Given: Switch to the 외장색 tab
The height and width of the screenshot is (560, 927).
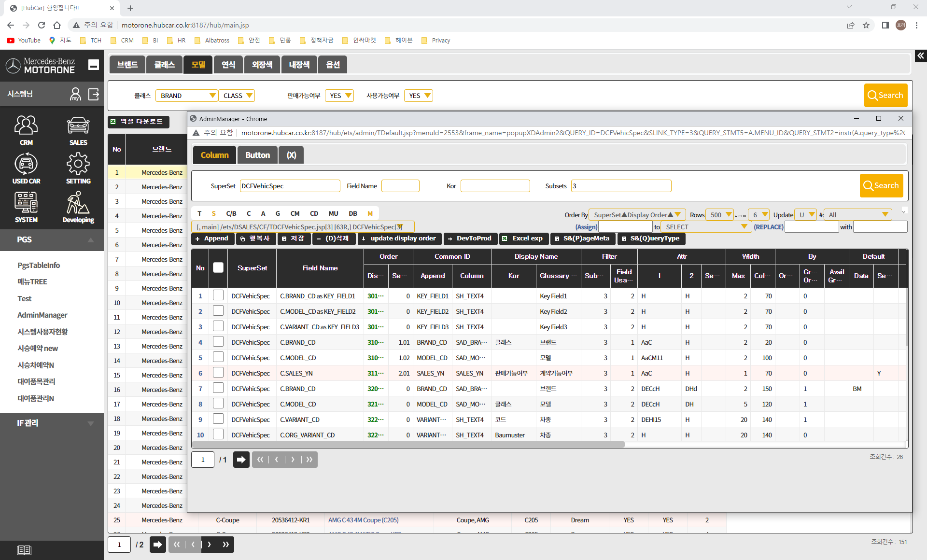Looking at the screenshot, I should [263, 65].
